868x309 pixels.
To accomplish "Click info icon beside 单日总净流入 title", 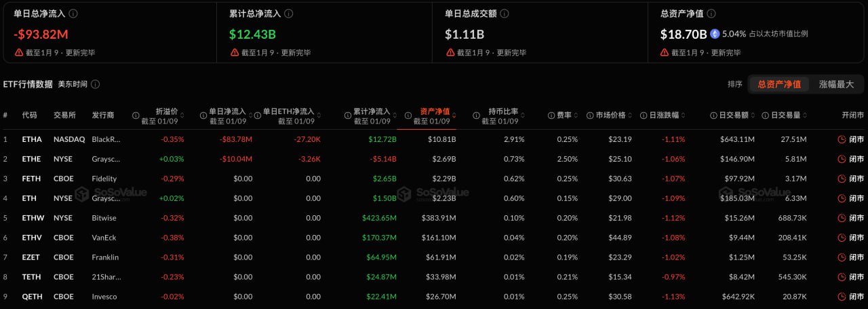I will coord(73,14).
